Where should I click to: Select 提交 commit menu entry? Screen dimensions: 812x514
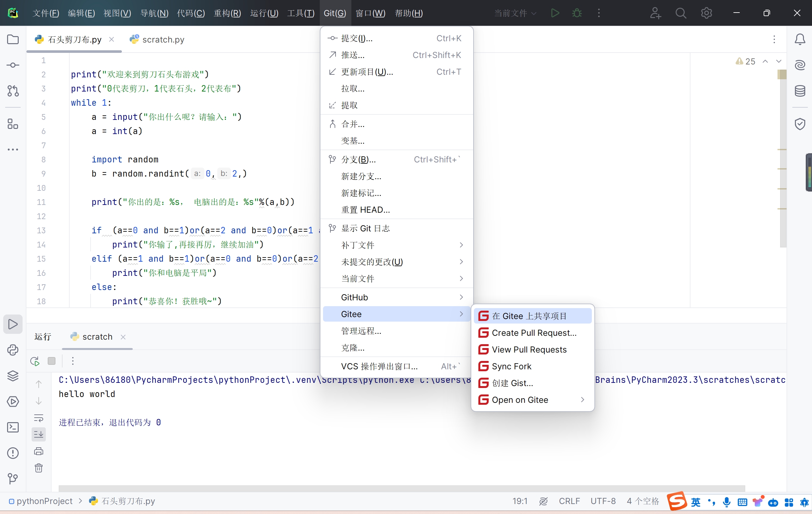396,38
